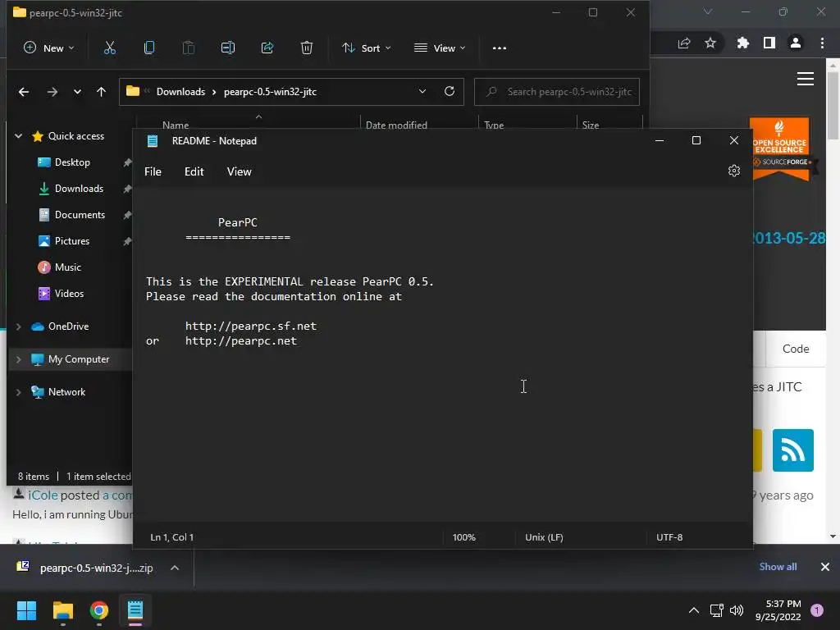Select Desktop in Quick access
The height and width of the screenshot is (630, 840).
72,162
